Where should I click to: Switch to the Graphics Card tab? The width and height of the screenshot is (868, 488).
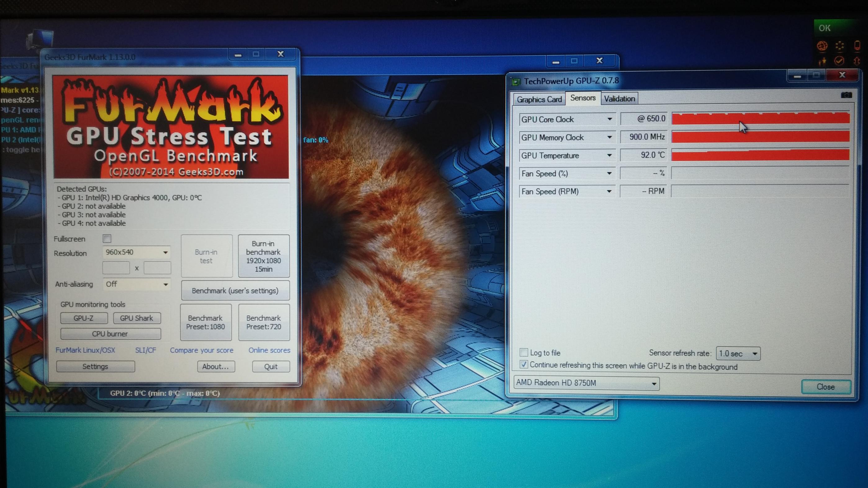539,99
